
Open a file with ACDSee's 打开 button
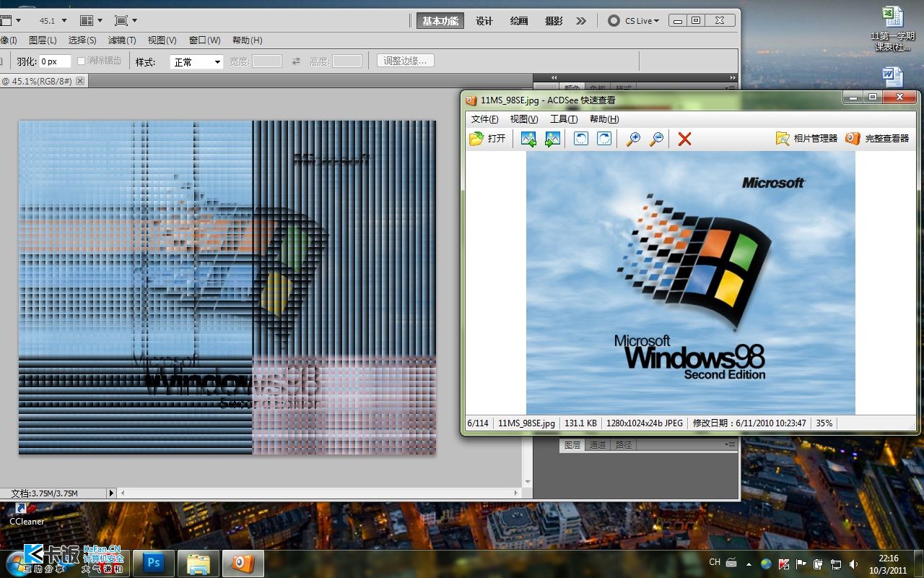[x=488, y=139]
